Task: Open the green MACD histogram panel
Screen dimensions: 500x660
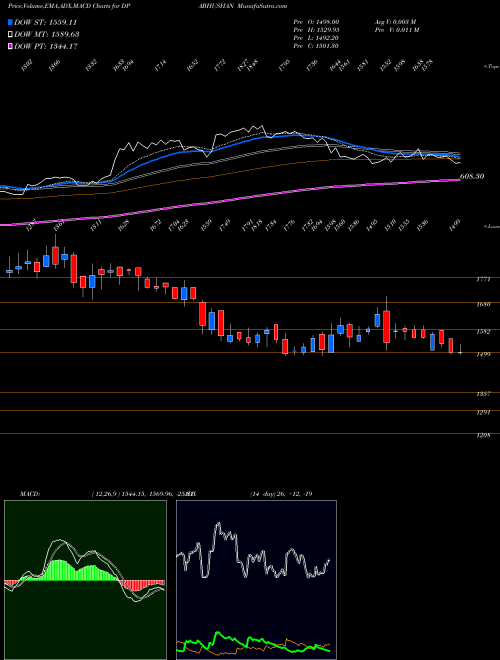Action: (x=85, y=580)
